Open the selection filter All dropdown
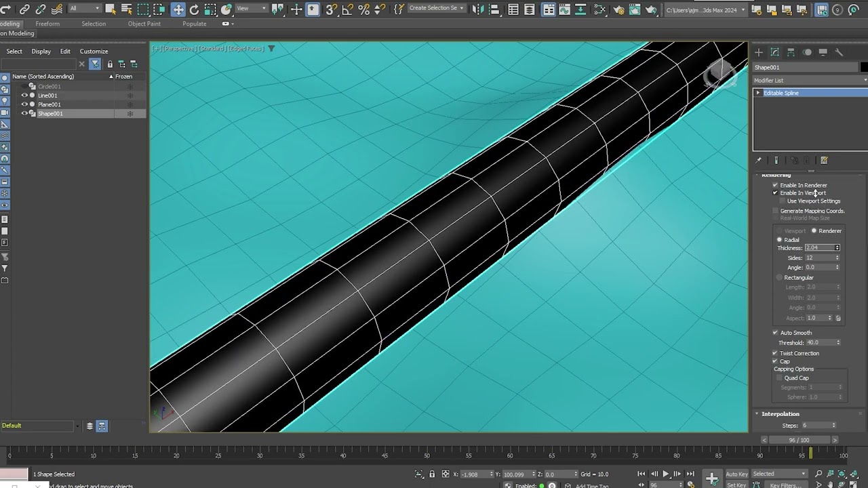The height and width of the screenshot is (488, 868). click(x=85, y=8)
